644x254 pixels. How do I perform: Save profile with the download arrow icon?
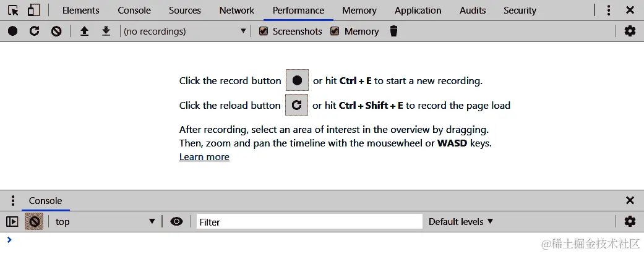pos(106,31)
